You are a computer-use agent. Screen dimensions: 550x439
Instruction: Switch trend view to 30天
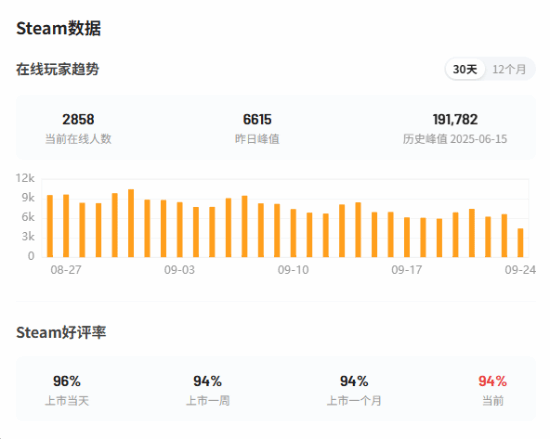465,69
